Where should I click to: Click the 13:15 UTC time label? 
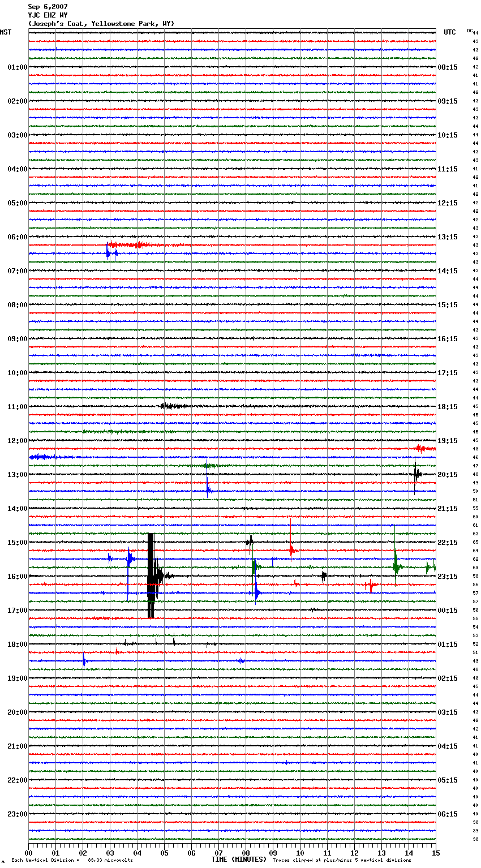tap(448, 237)
